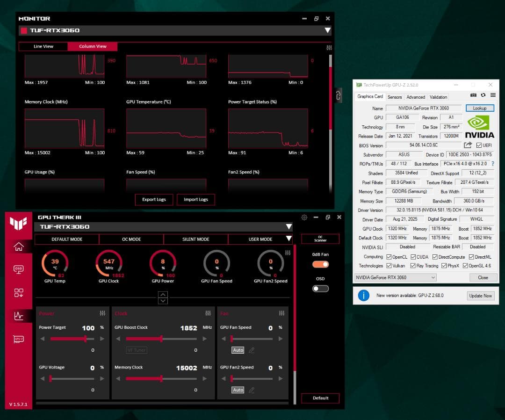The width and height of the screenshot is (505, 420).
Task: Turn off the 0dB Fan toggle
Action: click(320, 264)
